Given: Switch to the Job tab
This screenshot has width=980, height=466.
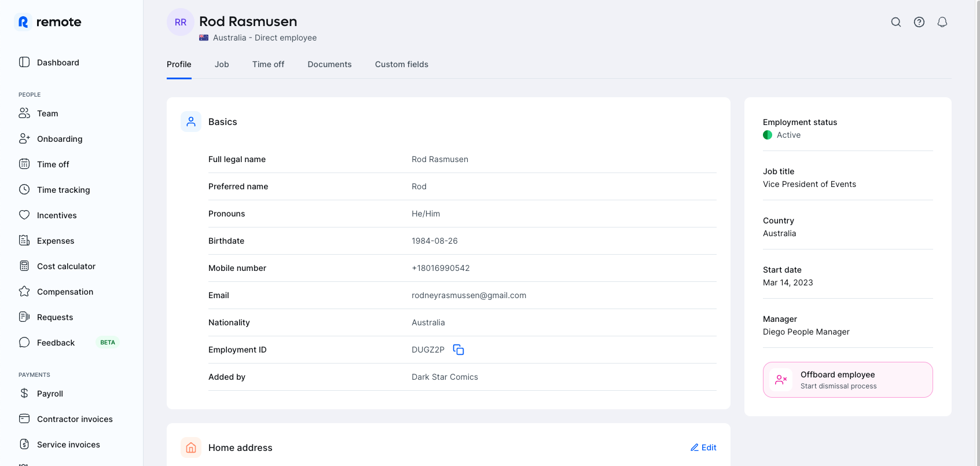Looking at the screenshot, I should (222, 64).
